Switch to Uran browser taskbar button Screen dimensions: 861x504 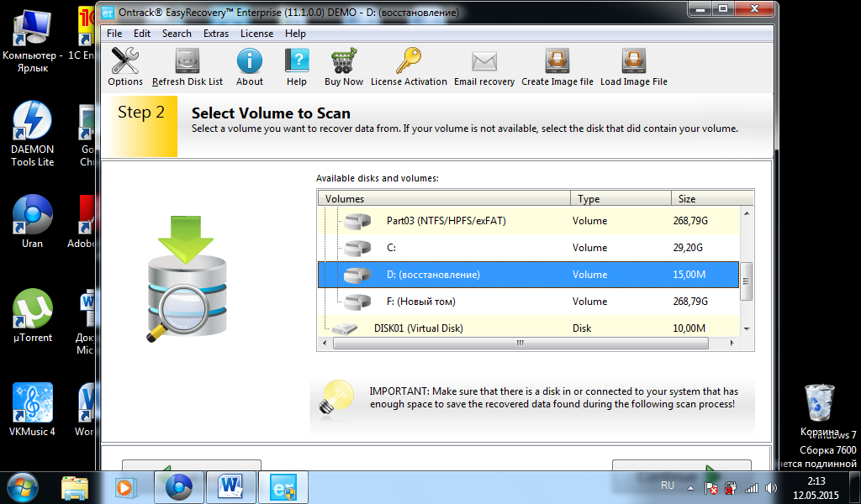(x=179, y=487)
